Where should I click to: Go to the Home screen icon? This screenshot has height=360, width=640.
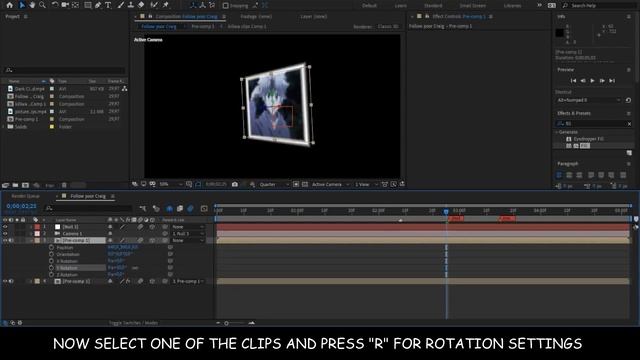(9, 5)
